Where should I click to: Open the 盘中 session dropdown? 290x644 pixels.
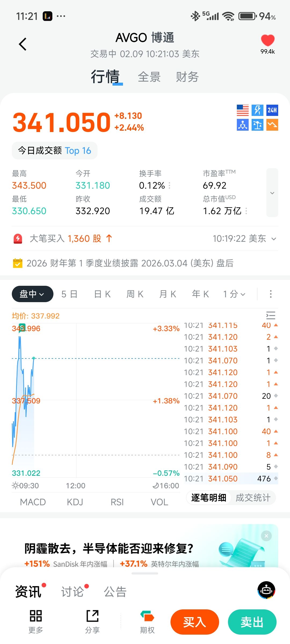click(32, 294)
